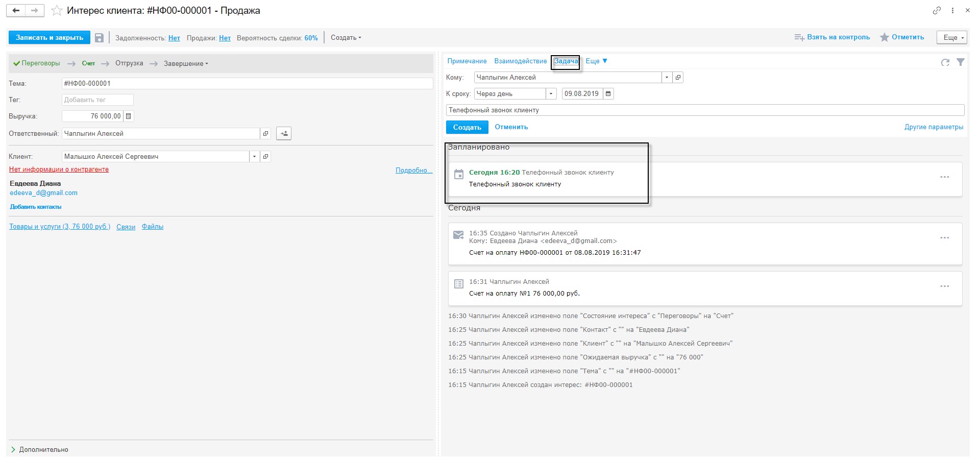Go back with the left arrow

point(16,11)
